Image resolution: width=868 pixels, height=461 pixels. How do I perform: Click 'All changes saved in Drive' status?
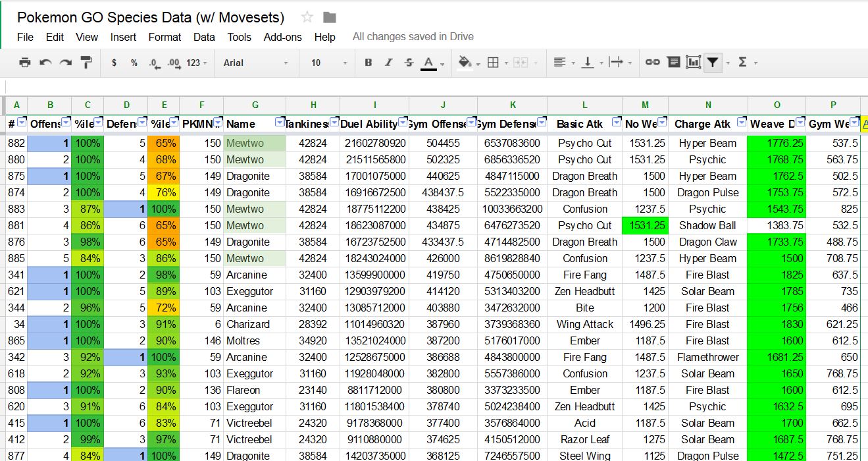click(x=413, y=37)
